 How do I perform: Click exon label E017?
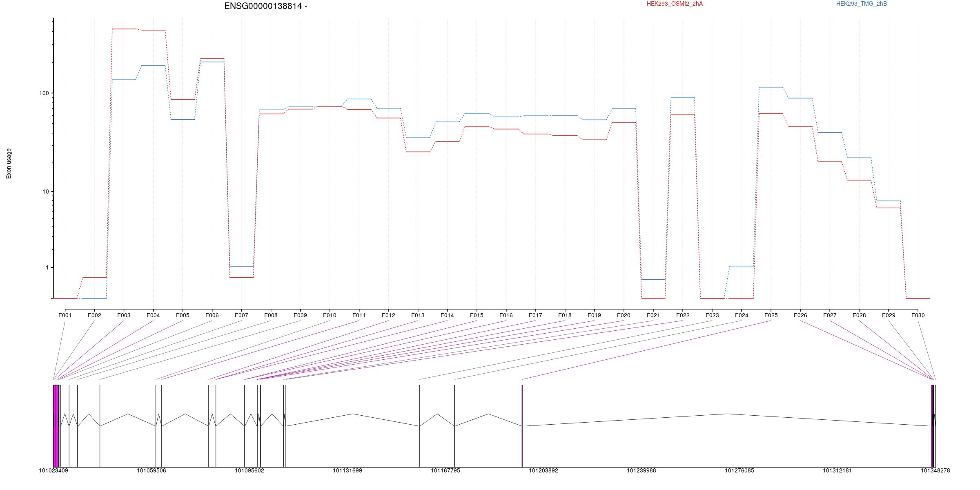(535, 315)
